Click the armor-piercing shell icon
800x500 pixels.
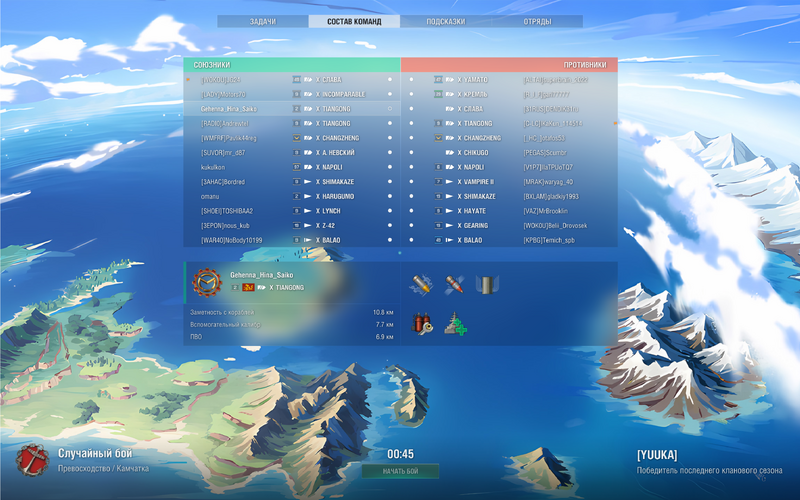[x=454, y=285]
